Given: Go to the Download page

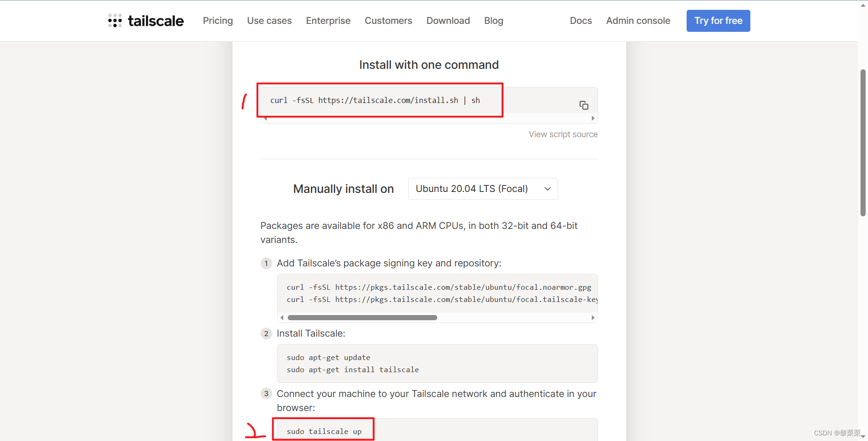Looking at the screenshot, I should (448, 21).
